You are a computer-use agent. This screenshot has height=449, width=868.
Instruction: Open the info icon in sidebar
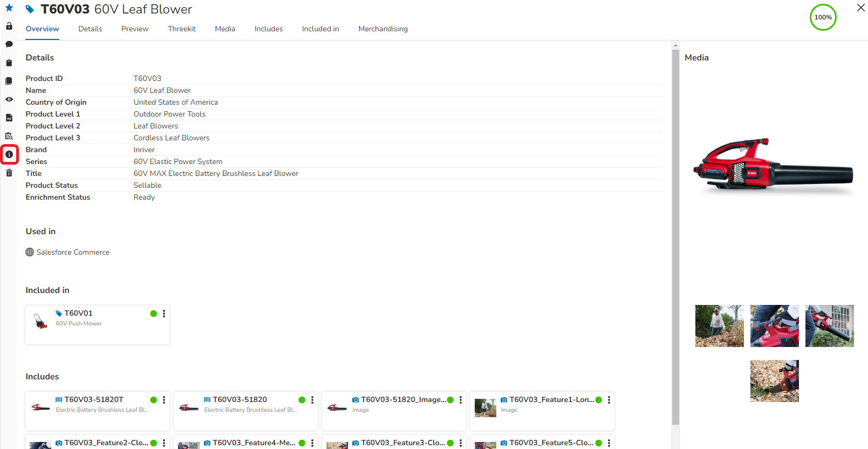click(9, 154)
